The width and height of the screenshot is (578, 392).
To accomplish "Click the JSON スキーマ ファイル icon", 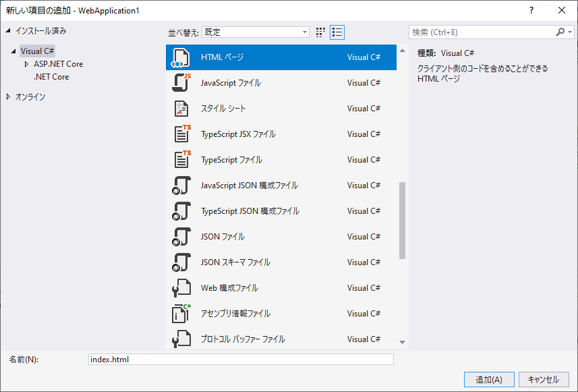I will [x=181, y=262].
